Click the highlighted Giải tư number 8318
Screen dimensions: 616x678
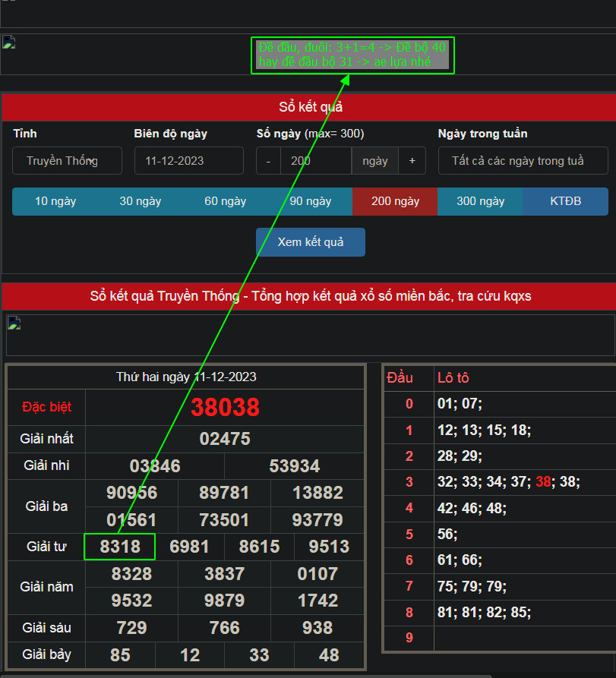(x=120, y=547)
